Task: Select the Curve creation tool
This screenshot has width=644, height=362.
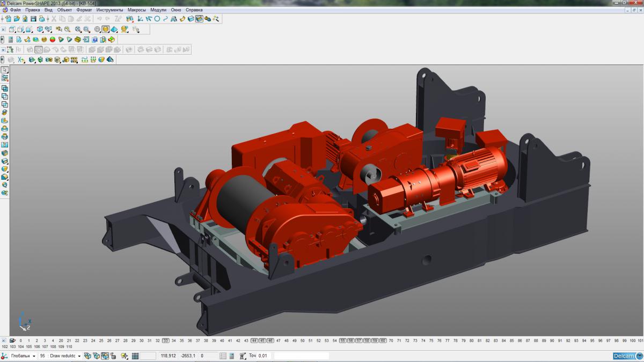Action: tap(165, 19)
